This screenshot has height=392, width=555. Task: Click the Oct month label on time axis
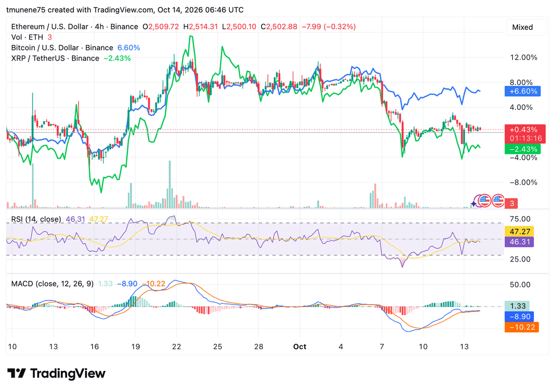point(300,347)
